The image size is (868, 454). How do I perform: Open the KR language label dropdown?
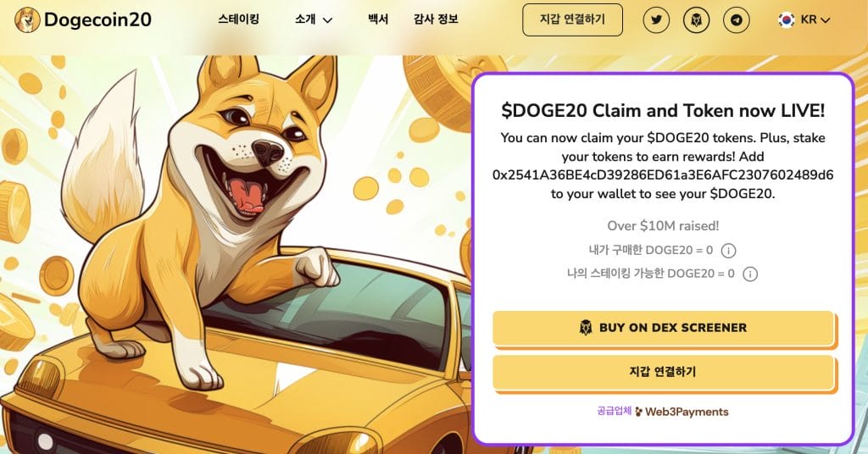point(809,20)
